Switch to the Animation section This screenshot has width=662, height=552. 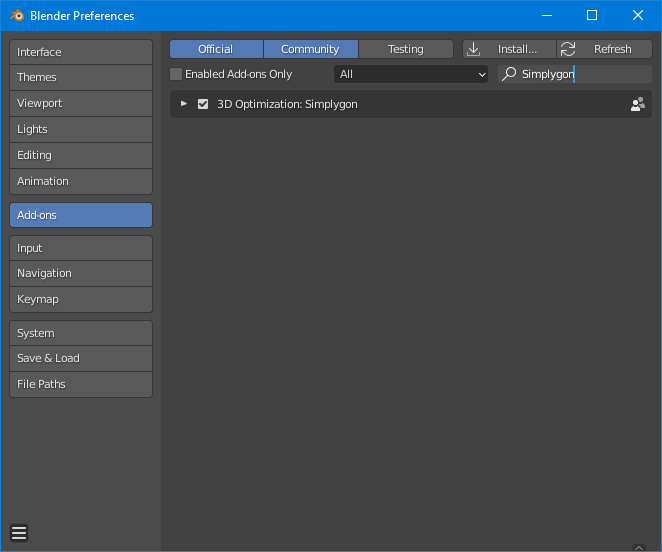click(81, 181)
